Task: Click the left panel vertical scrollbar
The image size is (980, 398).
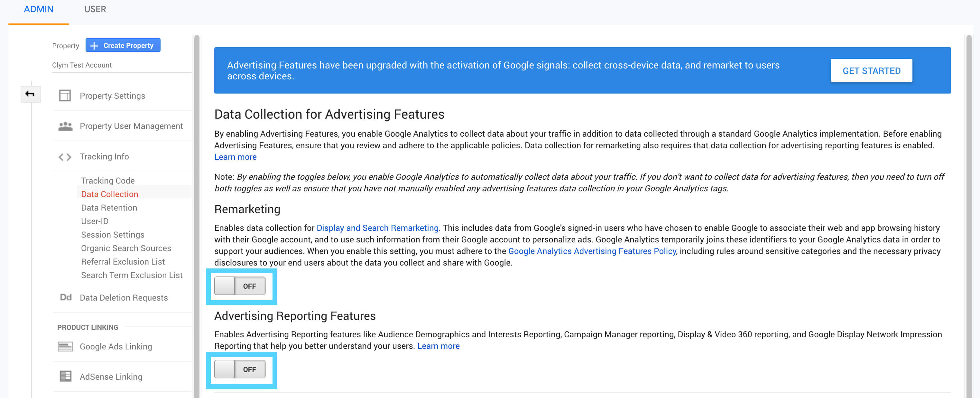Action: click(197, 217)
